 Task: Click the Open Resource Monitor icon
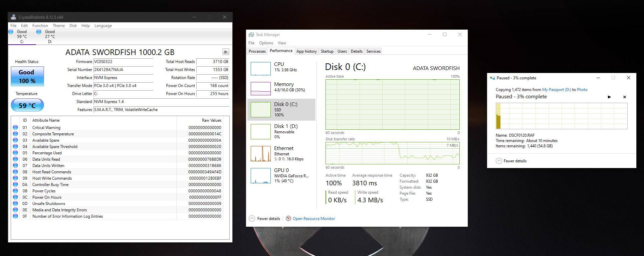coord(288,219)
